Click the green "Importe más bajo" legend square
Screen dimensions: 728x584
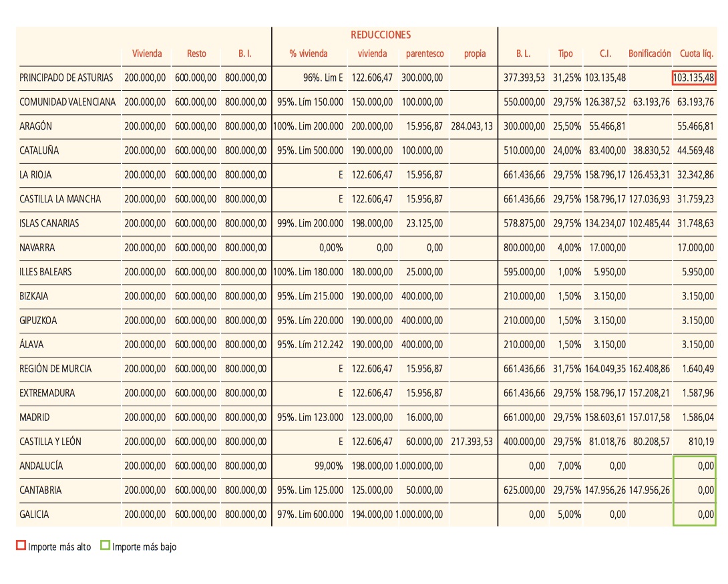(106, 547)
